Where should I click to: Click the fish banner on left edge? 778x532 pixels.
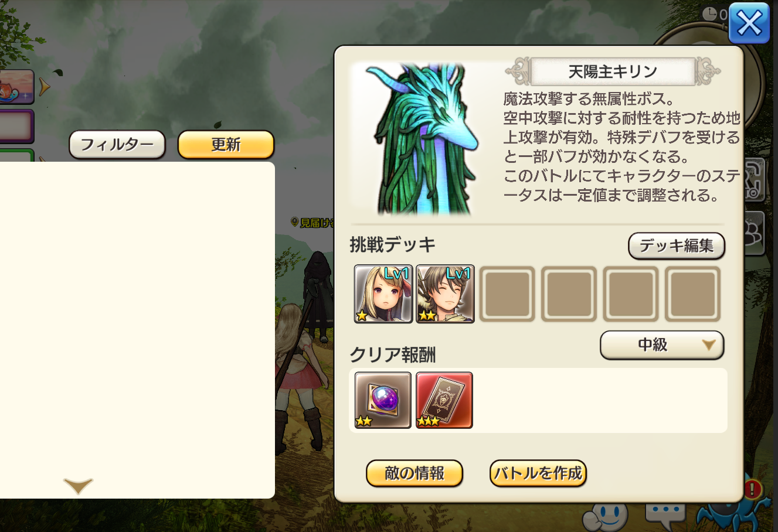click(16, 87)
